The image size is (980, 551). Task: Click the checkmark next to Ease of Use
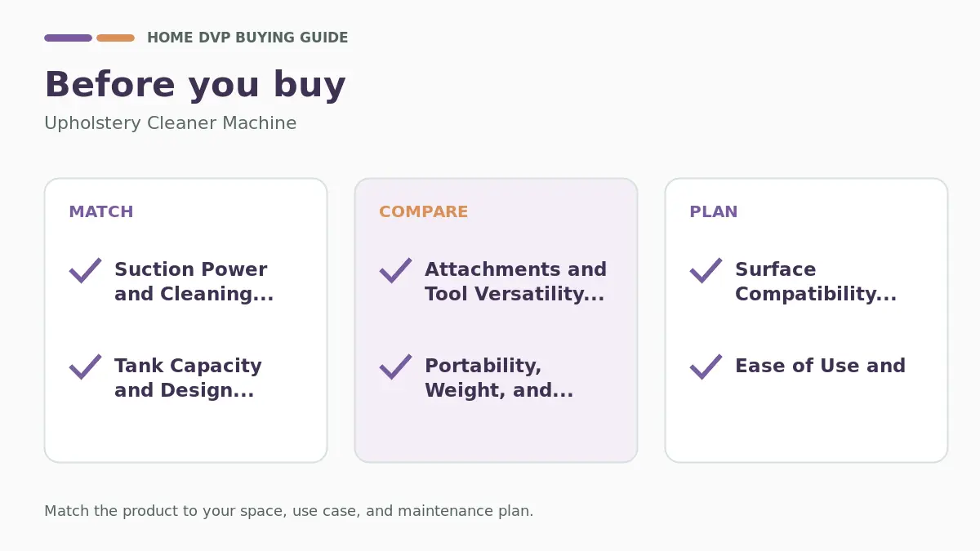click(706, 367)
